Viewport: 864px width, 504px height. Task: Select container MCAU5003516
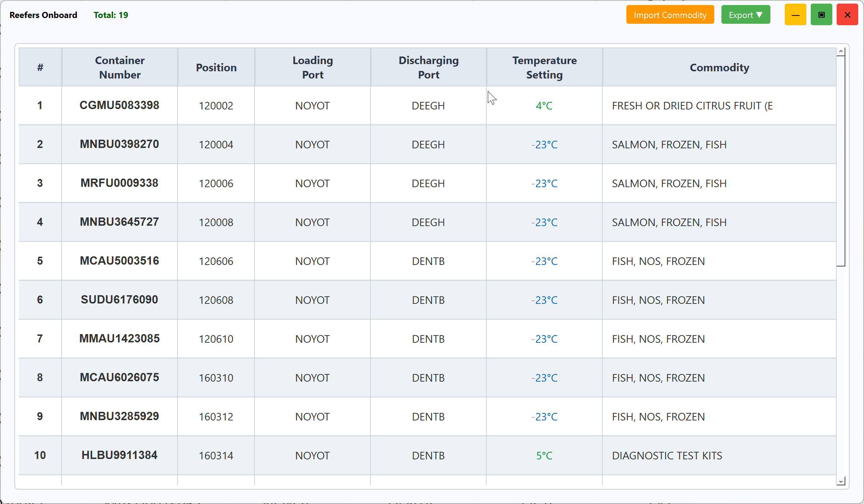click(120, 261)
